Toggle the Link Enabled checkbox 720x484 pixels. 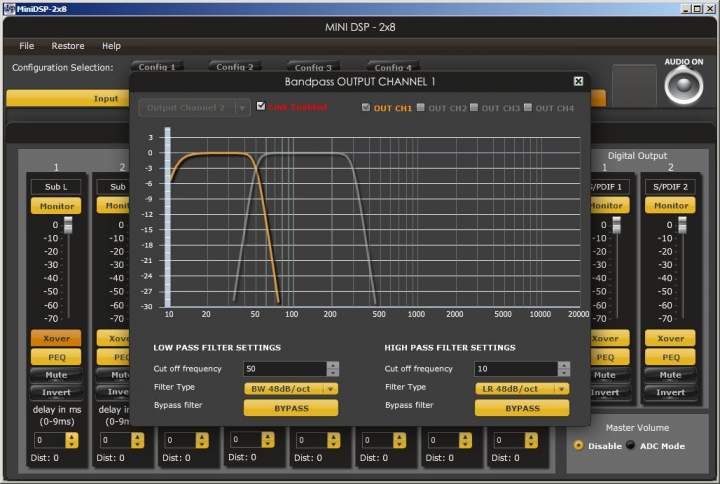(x=261, y=106)
